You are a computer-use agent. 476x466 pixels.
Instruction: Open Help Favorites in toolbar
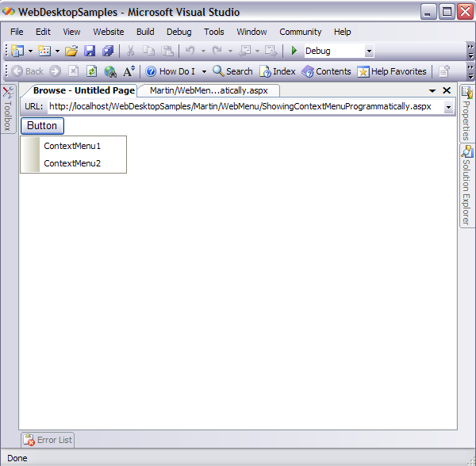click(x=392, y=71)
